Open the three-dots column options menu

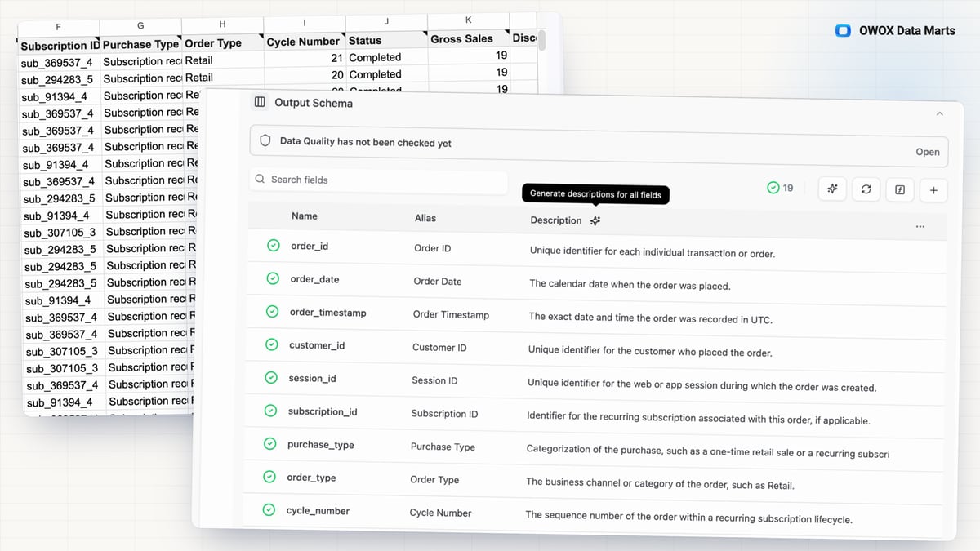click(920, 226)
